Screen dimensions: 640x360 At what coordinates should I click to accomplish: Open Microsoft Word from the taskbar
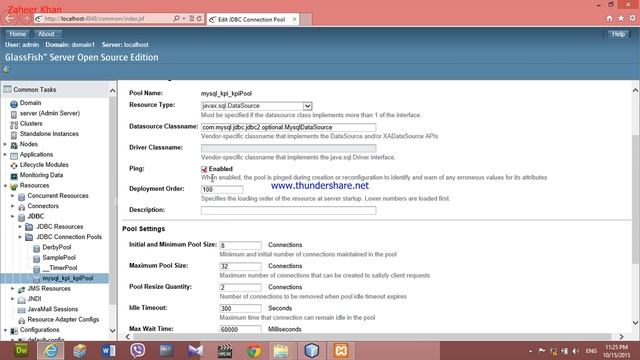coord(109,351)
